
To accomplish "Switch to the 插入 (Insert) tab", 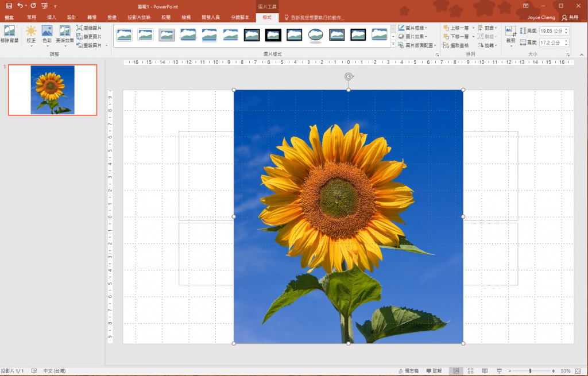I will pyautogui.click(x=52, y=17).
